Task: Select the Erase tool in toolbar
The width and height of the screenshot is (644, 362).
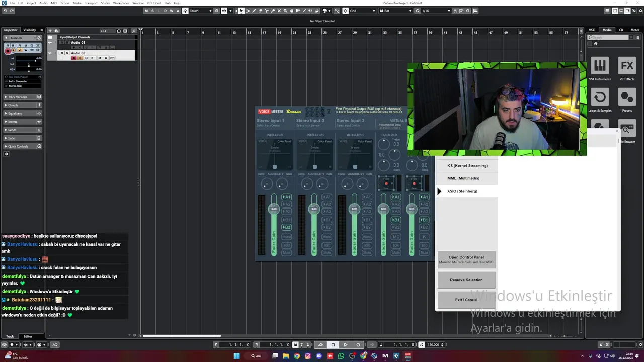Action: [260, 11]
